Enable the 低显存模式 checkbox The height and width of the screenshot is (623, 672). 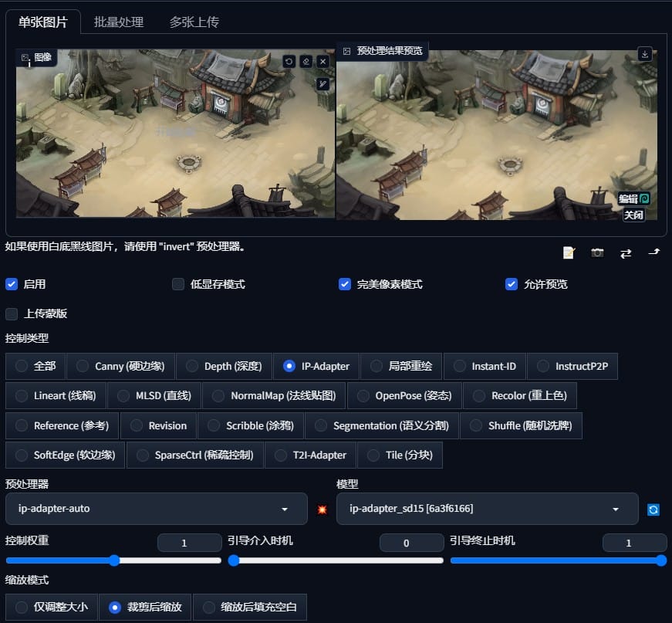click(x=178, y=284)
